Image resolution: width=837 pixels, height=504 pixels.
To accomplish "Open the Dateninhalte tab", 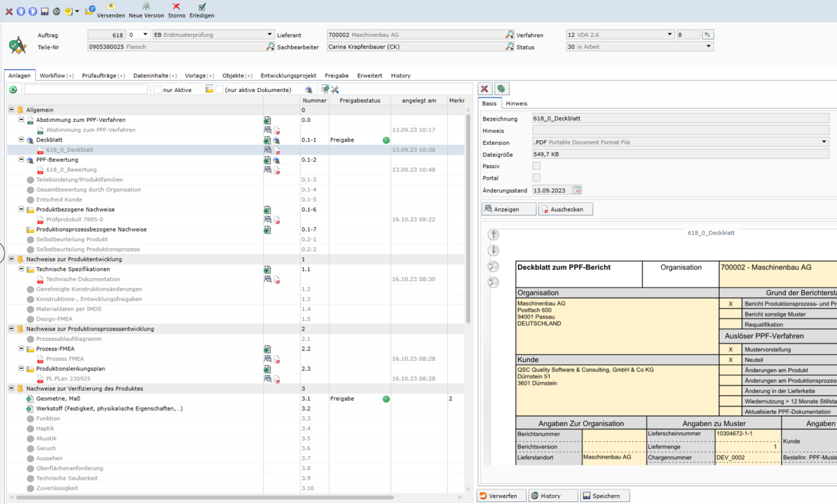I will click(x=155, y=75).
